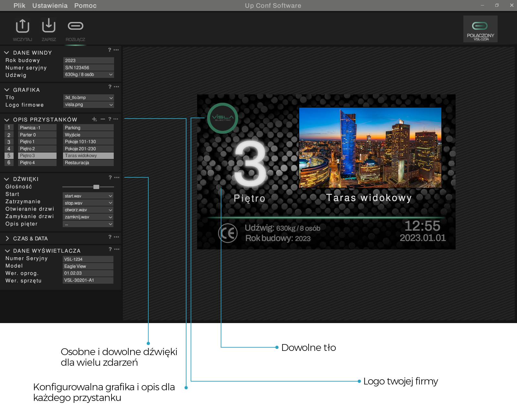Click the Rok budowy input field

[x=89, y=60]
